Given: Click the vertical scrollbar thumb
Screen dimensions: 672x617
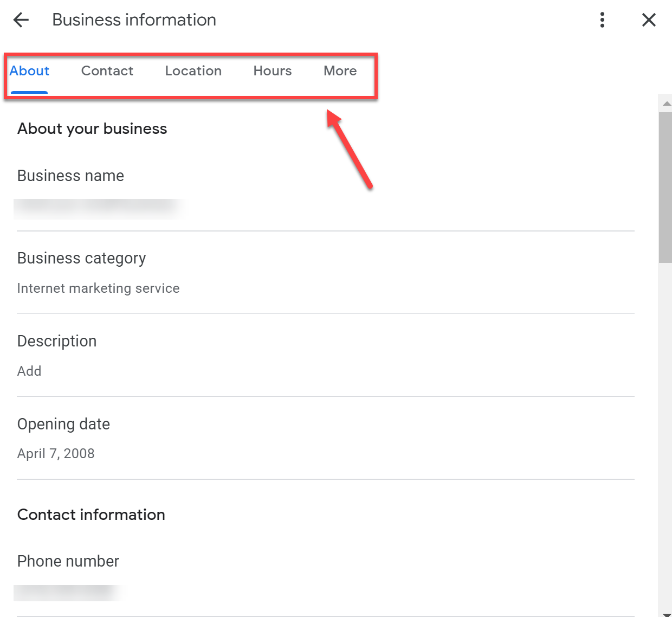Looking at the screenshot, I should [x=665, y=188].
